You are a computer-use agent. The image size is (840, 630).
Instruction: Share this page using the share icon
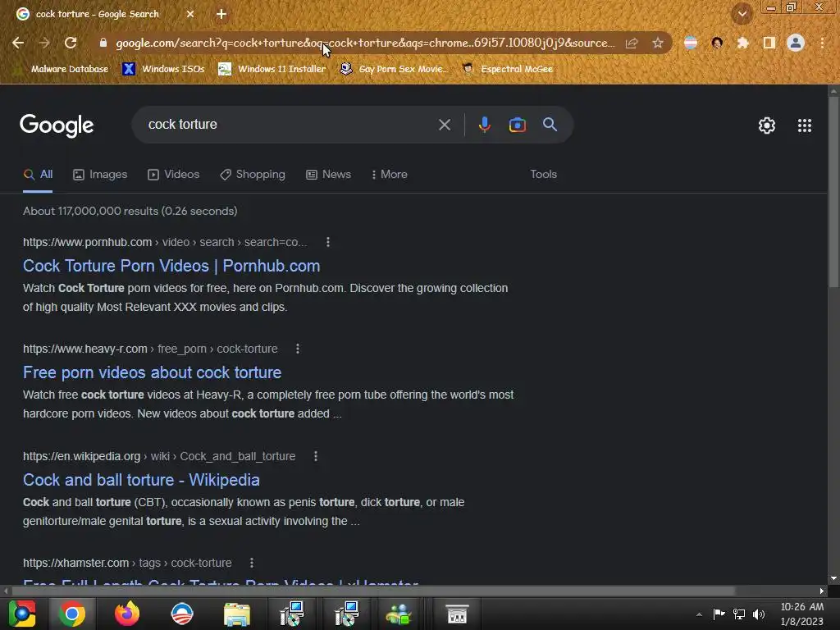coord(632,43)
